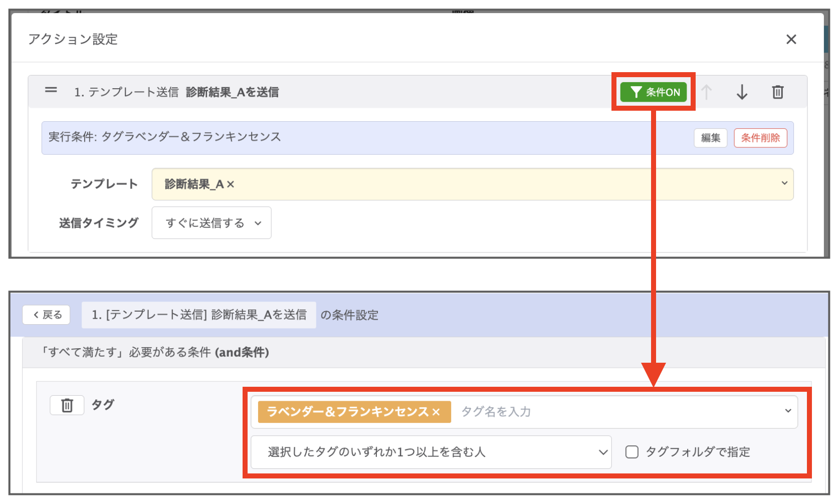Click the 戻る back button
Image resolution: width=840 pixels, height=504 pixels.
click(46, 315)
